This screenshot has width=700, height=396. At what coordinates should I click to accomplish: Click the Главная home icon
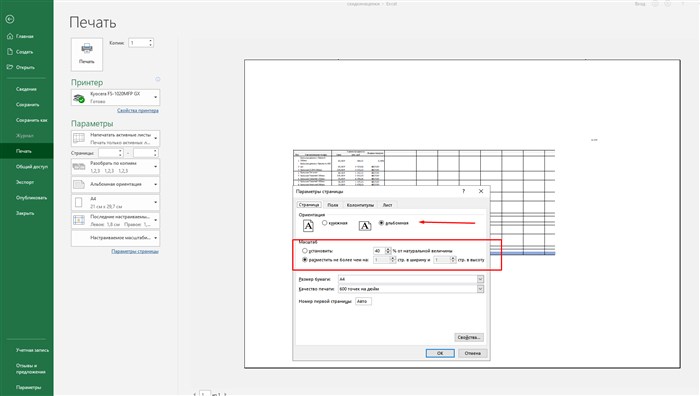point(10,36)
